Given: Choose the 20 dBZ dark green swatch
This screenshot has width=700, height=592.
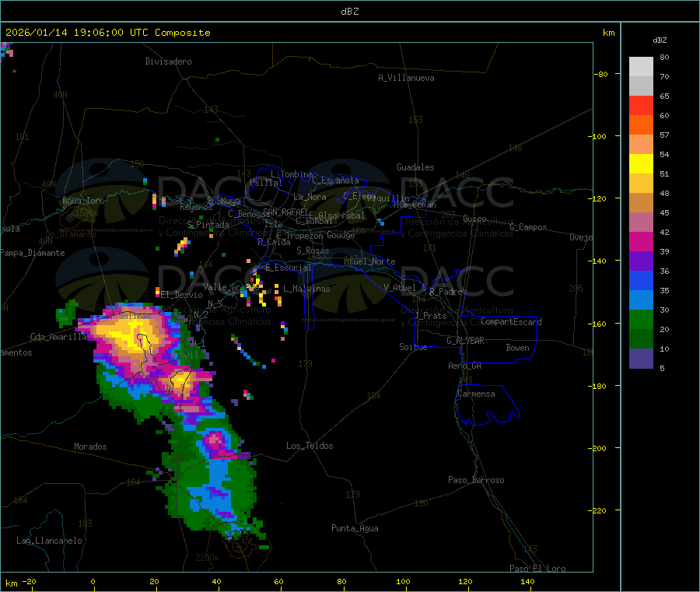Looking at the screenshot, I should (641, 339).
